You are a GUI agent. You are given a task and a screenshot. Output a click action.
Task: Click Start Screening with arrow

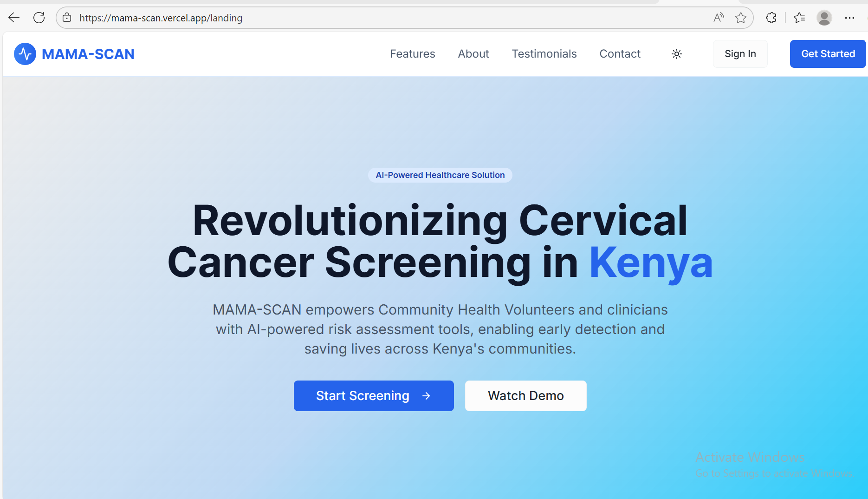coord(373,395)
